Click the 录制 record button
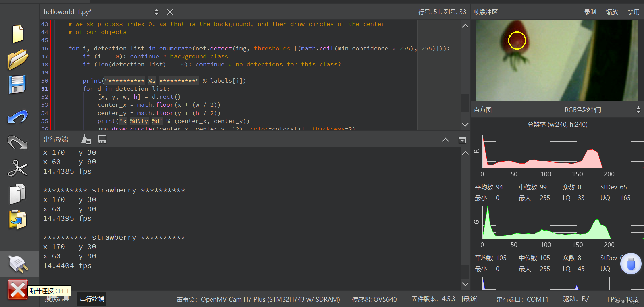 [590, 12]
